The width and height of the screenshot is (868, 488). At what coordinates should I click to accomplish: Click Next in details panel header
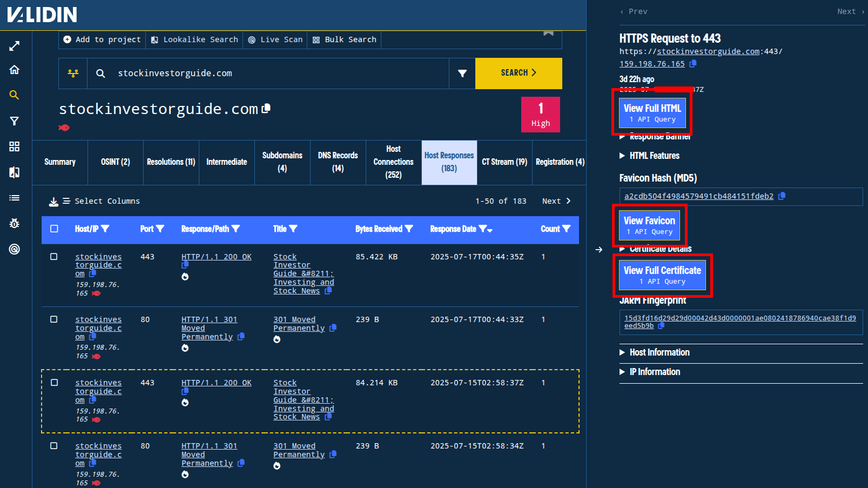coord(851,11)
